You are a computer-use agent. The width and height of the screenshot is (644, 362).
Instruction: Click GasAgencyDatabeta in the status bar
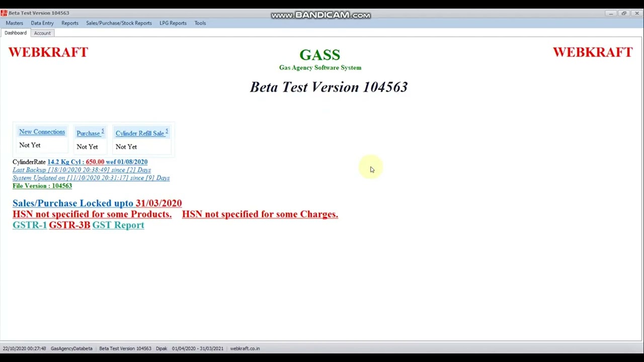pyautogui.click(x=71, y=348)
